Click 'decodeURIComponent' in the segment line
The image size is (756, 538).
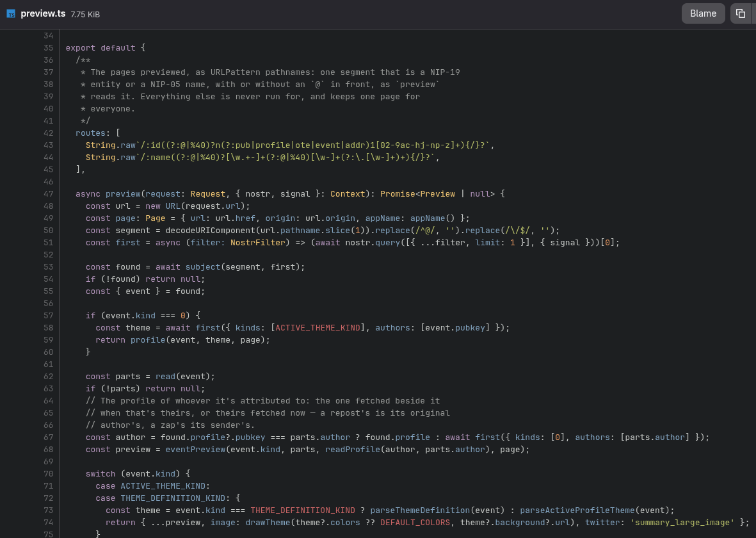210,230
